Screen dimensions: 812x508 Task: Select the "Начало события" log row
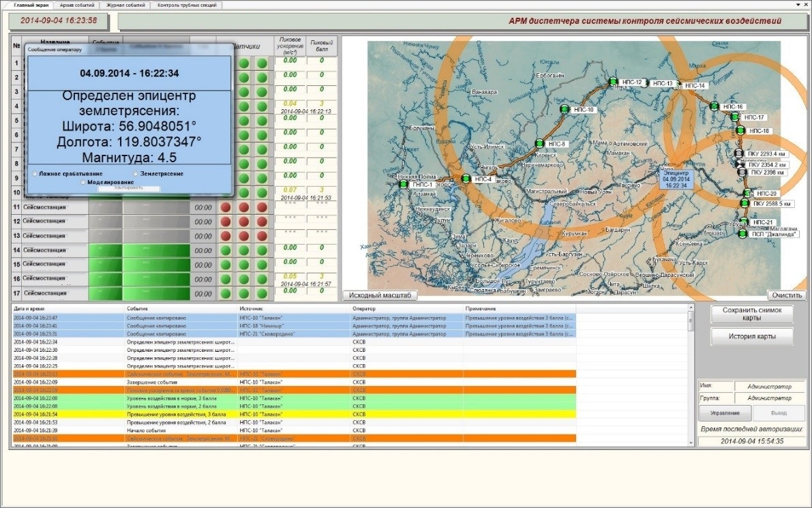[x=294, y=430]
